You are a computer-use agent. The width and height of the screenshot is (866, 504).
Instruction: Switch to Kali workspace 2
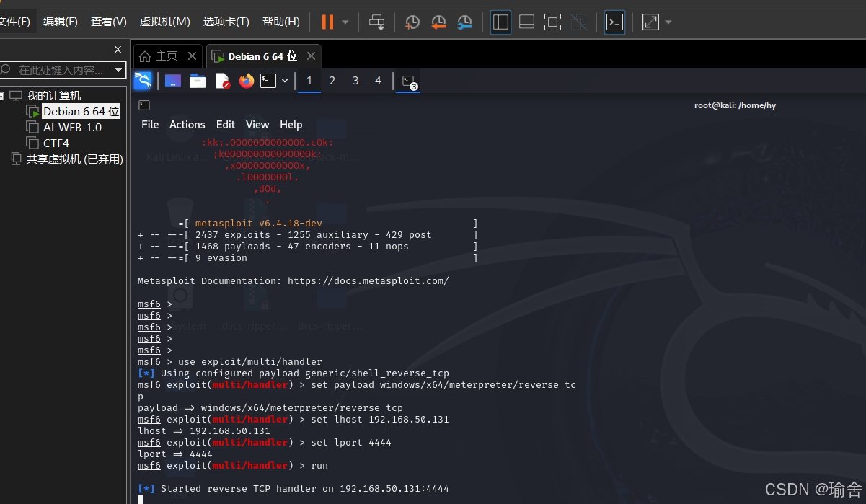[332, 81]
